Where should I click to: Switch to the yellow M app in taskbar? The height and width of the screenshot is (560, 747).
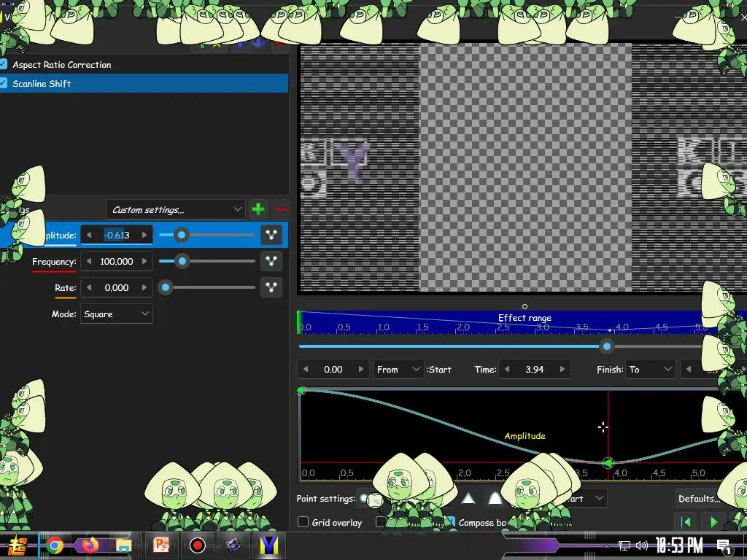point(269,545)
